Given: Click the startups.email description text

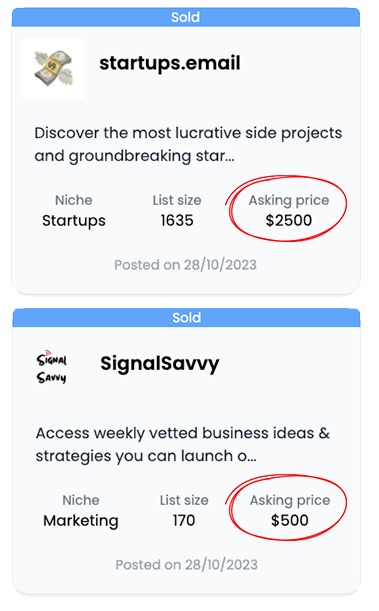Looking at the screenshot, I should (x=188, y=145).
